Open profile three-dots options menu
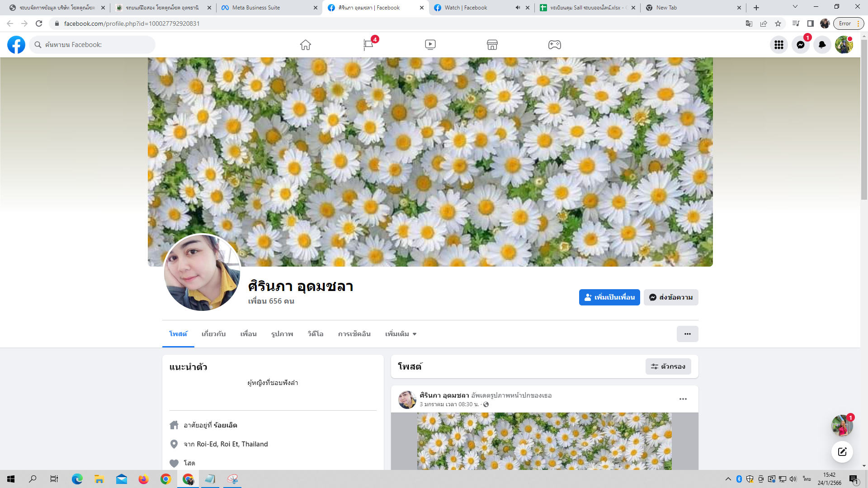Viewport: 868px width, 488px height. [x=687, y=334]
